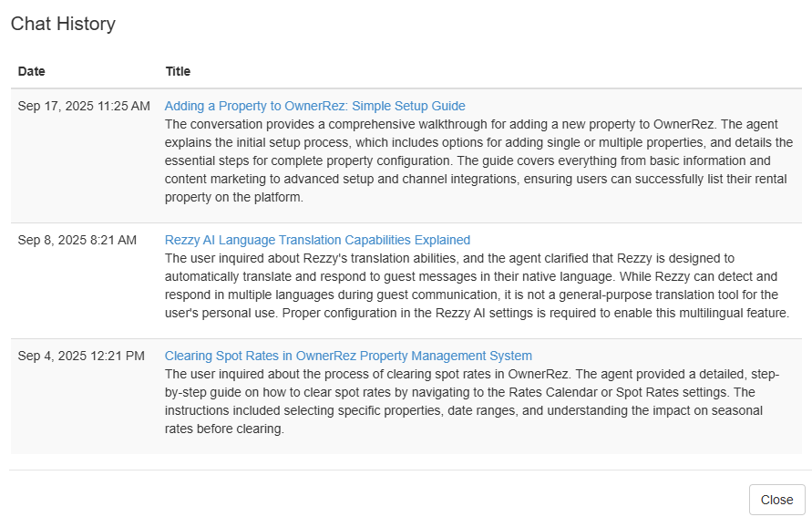Screen dimensions: 812x517
Task: Click the Chat History dialog heading
Action: click(63, 24)
